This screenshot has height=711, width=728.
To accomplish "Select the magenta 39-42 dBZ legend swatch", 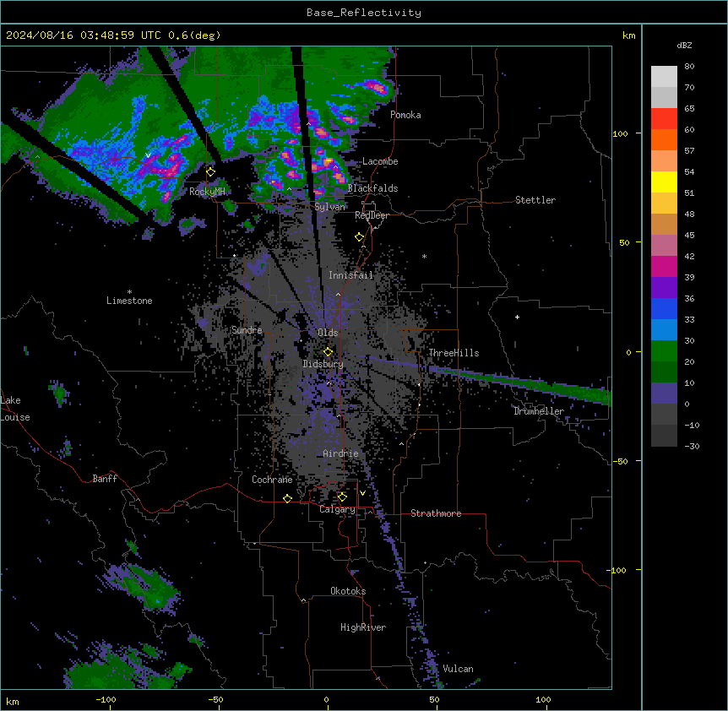I will 664,266.
